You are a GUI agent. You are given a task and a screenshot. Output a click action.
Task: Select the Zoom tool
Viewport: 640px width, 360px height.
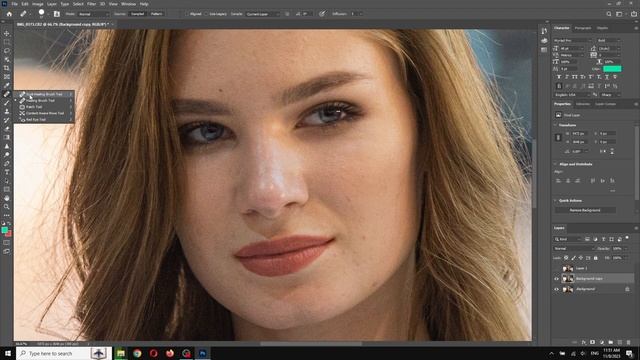(7, 207)
